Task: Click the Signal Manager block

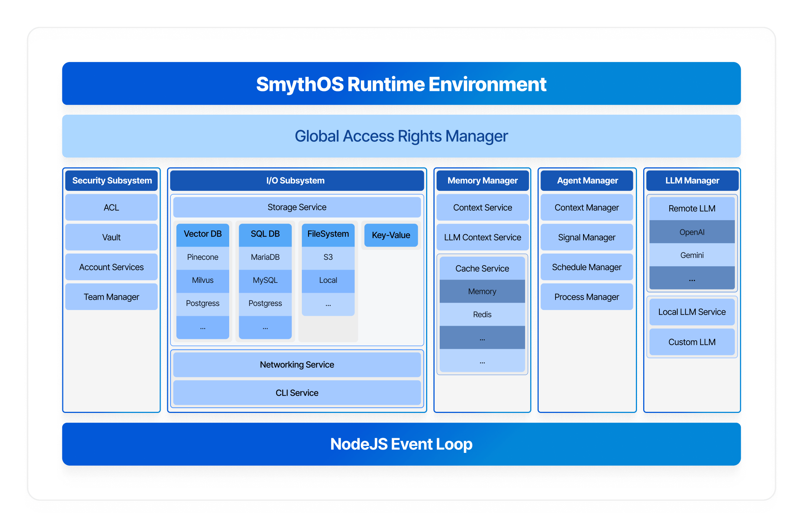Action: [x=587, y=237]
